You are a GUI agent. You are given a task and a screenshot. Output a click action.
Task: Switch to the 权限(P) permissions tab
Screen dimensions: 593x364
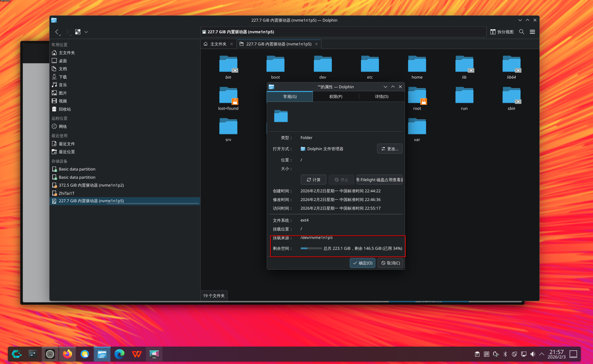click(x=336, y=96)
